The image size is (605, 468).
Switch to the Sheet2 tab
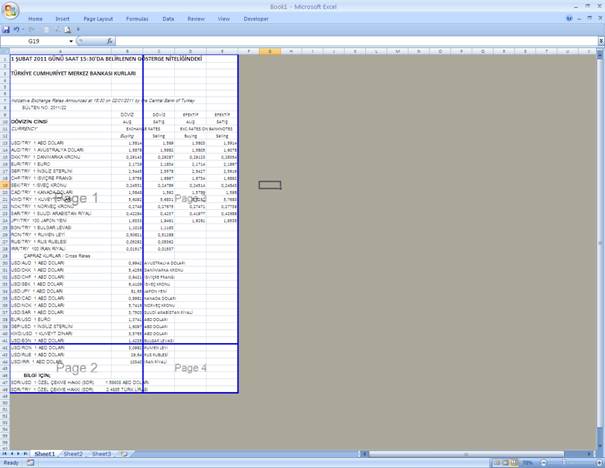73,454
